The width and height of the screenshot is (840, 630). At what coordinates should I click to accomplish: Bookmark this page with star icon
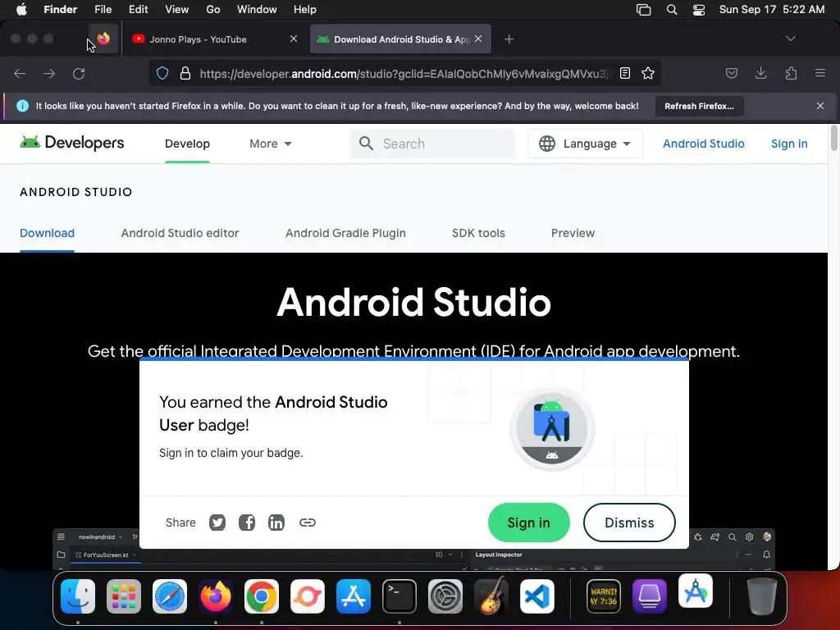click(648, 73)
